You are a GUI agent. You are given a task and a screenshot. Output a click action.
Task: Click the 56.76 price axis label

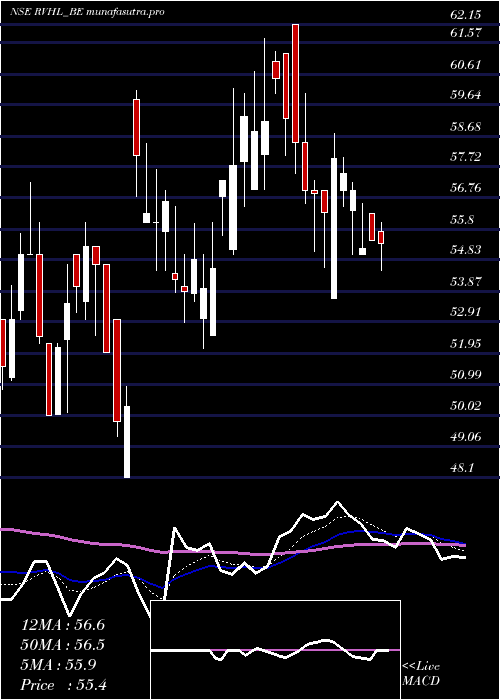[x=466, y=188]
